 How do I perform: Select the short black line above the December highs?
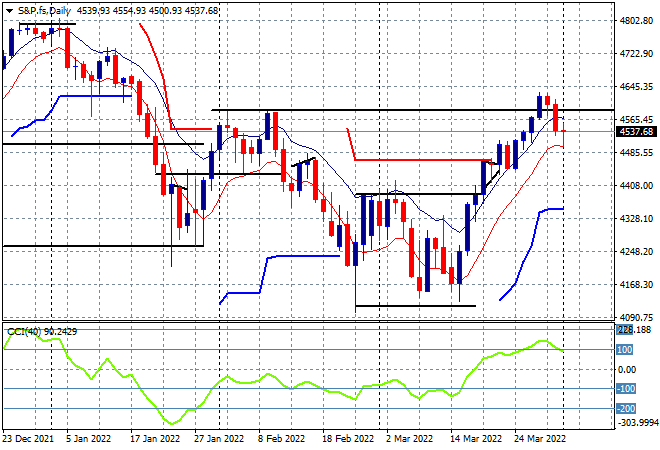click(47, 24)
